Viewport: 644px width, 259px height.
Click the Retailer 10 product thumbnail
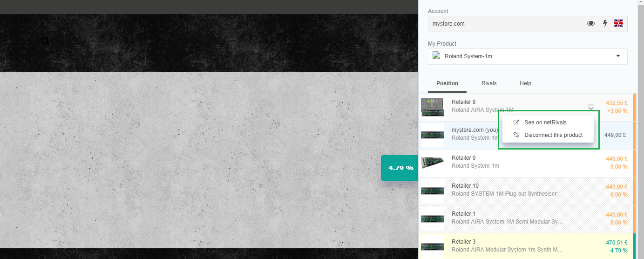[x=432, y=191]
